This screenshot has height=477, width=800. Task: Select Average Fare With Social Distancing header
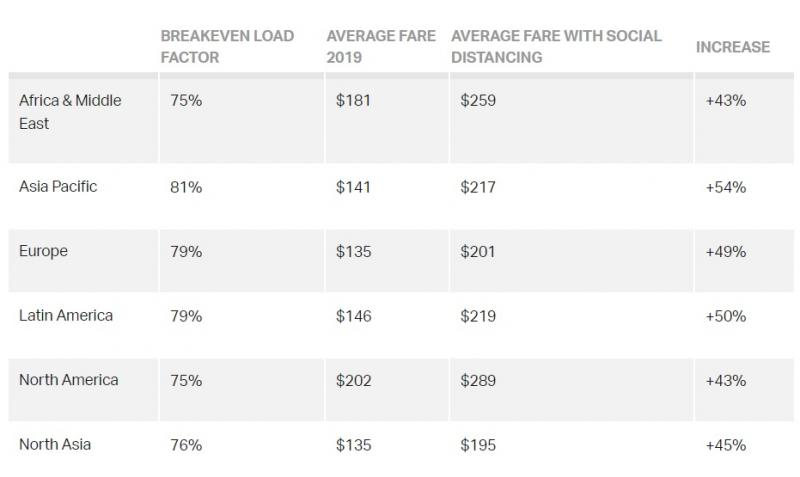pyautogui.click(x=556, y=46)
